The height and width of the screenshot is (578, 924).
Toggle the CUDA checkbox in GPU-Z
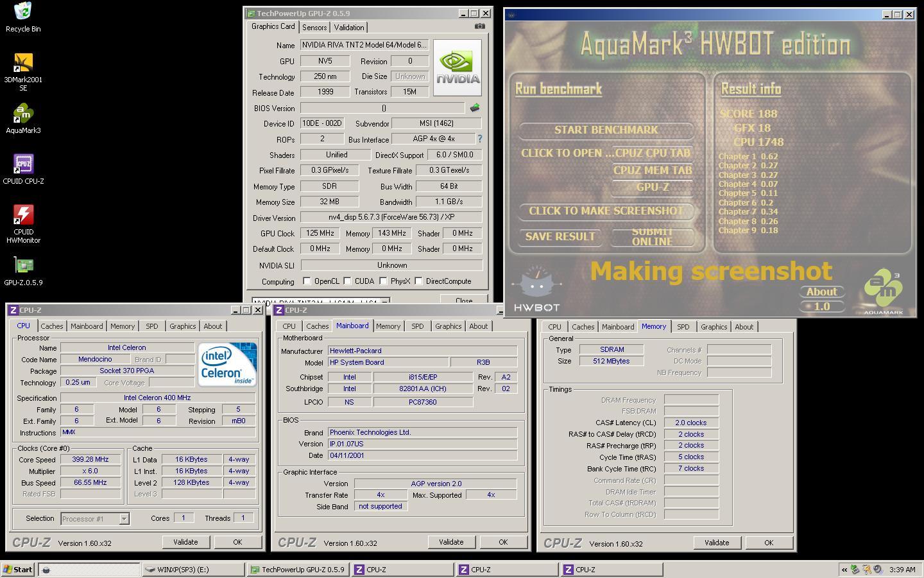347,281
